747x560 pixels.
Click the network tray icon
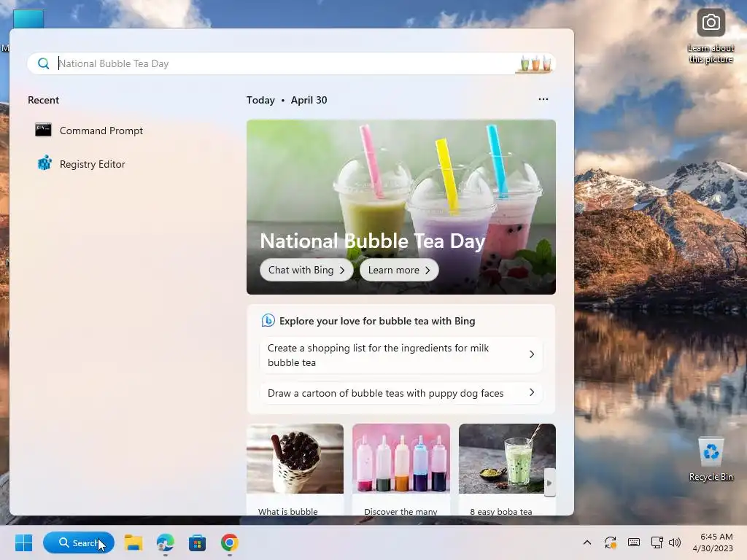657,542
